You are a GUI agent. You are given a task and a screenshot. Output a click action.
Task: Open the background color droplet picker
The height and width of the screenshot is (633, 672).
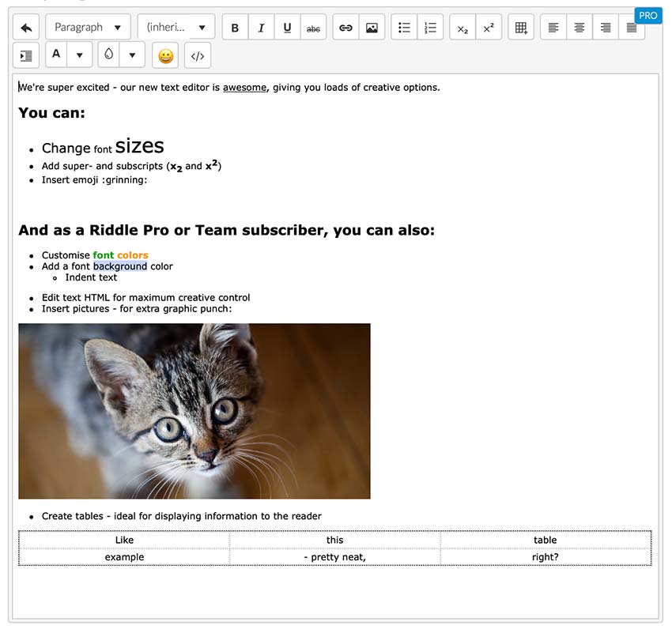point(109,55)
